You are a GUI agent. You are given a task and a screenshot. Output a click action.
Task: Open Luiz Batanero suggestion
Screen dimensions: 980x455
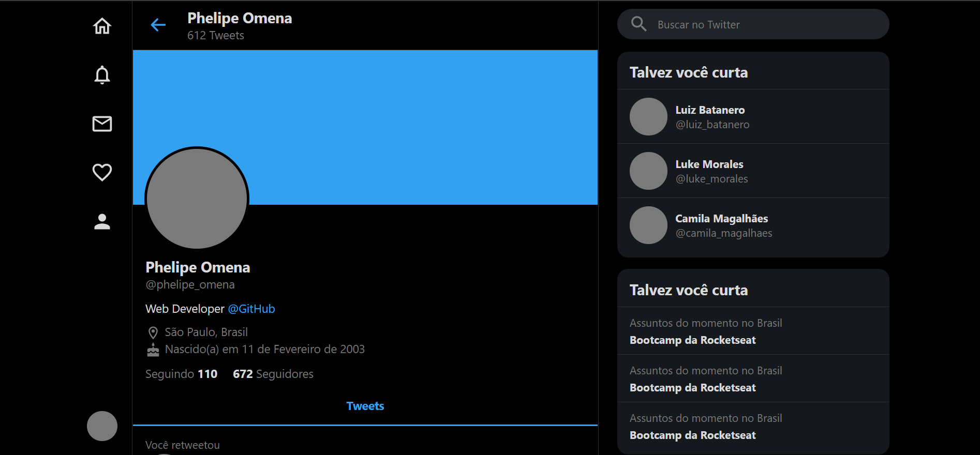click(x=753, y=116)
